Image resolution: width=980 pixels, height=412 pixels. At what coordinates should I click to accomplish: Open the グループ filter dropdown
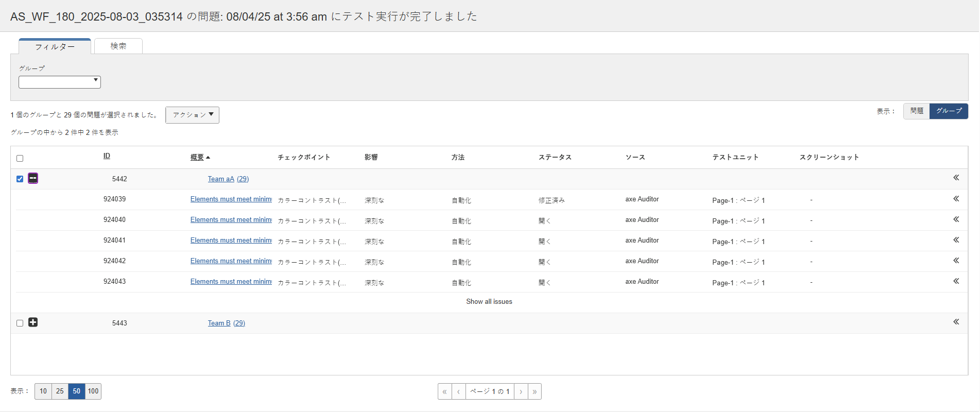[x=60, y=82]
